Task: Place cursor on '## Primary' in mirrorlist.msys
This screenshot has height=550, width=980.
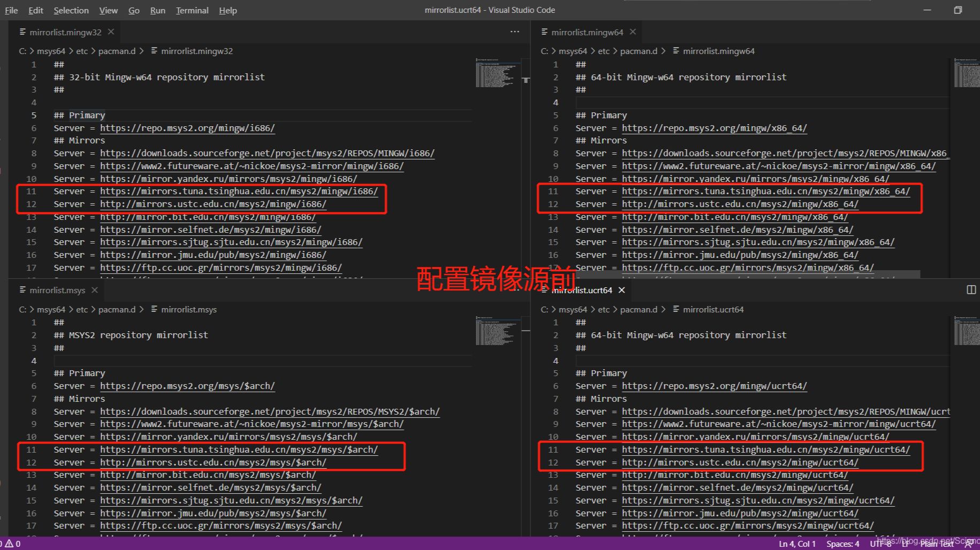Action: [79, 373]
